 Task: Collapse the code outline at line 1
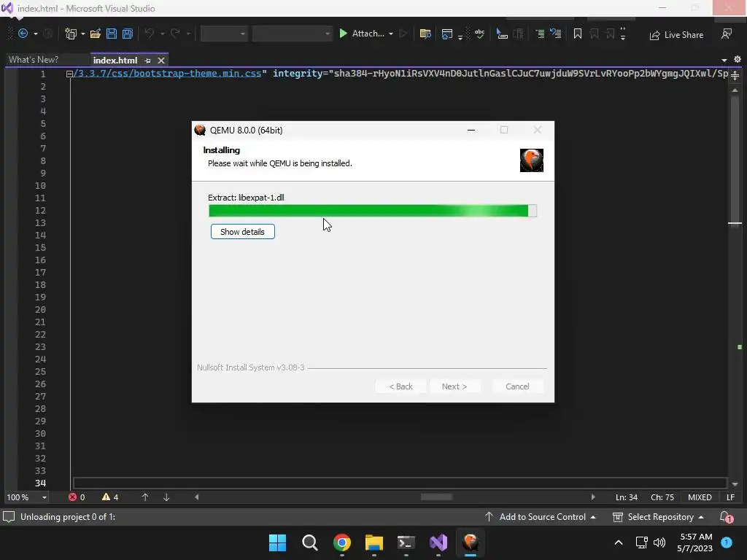point(69,74)
